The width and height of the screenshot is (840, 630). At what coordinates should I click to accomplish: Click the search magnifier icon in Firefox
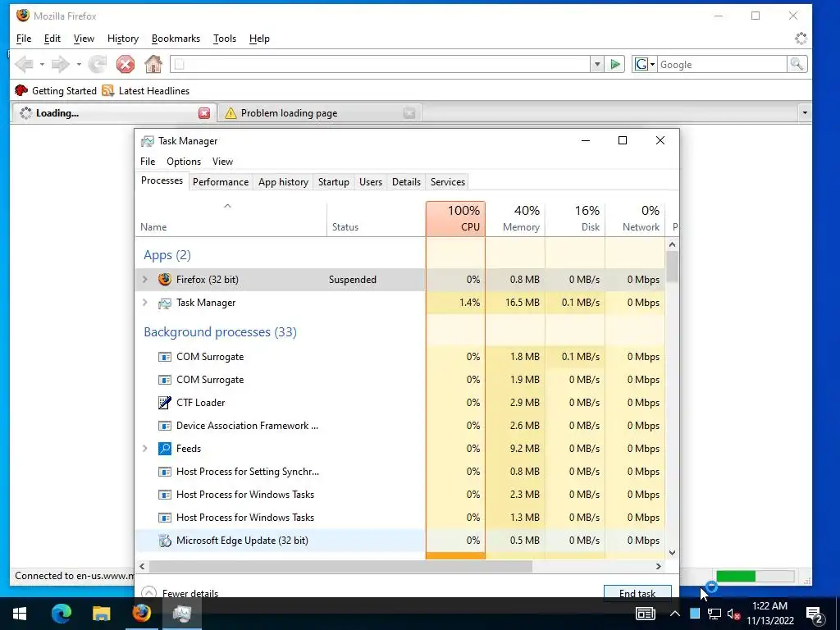(797, 64)
